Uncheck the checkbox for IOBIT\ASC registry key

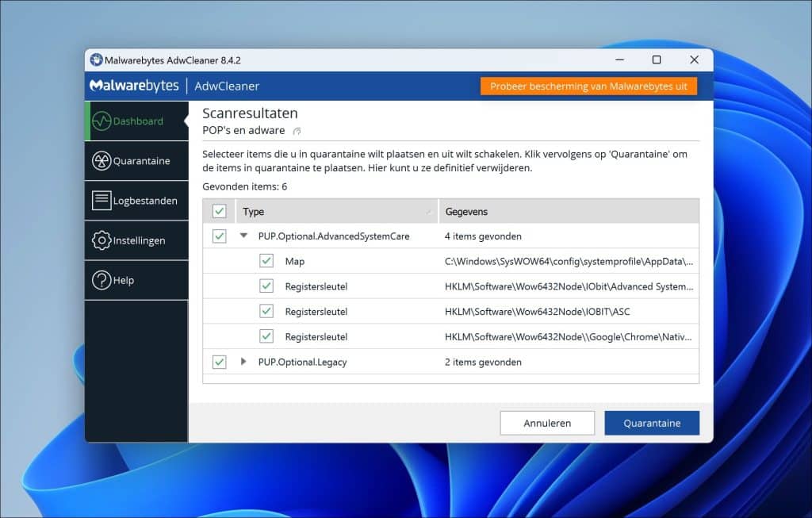(266, 311)
